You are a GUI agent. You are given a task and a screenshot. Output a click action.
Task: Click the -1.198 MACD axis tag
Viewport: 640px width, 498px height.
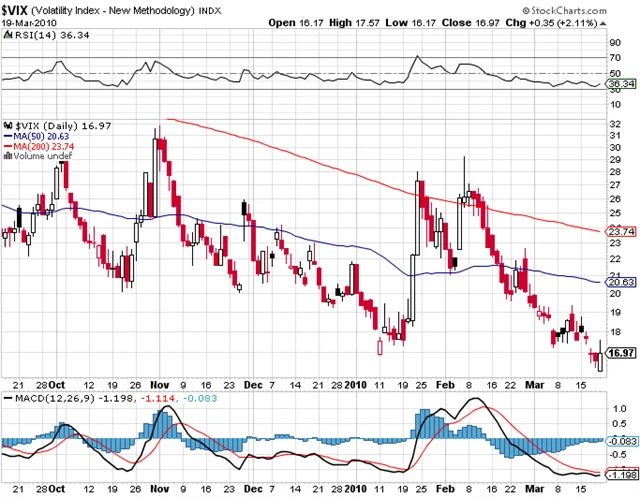621,475
